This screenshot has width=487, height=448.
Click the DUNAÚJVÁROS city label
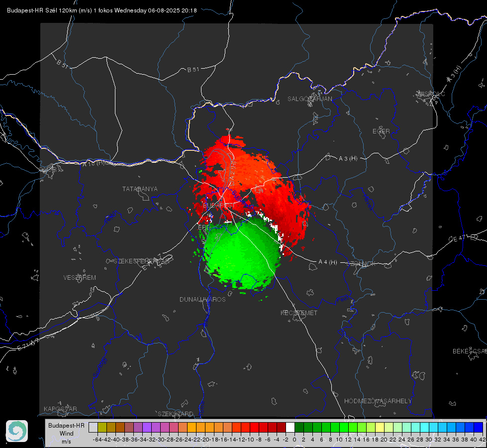202,299
